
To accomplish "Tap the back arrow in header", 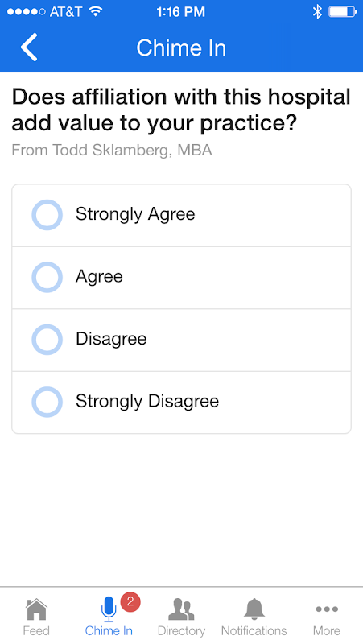I will pos(29,47).
